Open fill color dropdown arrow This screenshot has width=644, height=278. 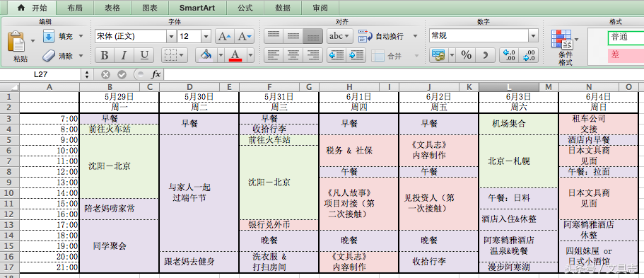point(221,55)
